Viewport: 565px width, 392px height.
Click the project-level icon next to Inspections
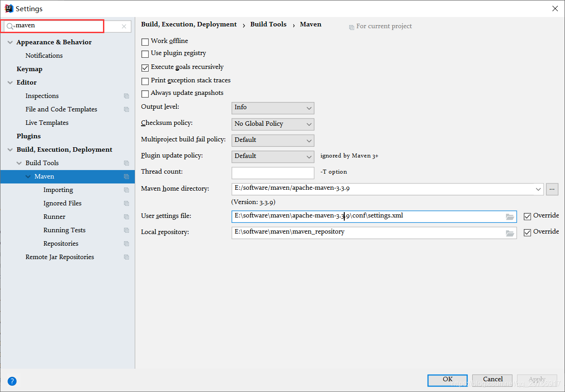tap(126, 96)
